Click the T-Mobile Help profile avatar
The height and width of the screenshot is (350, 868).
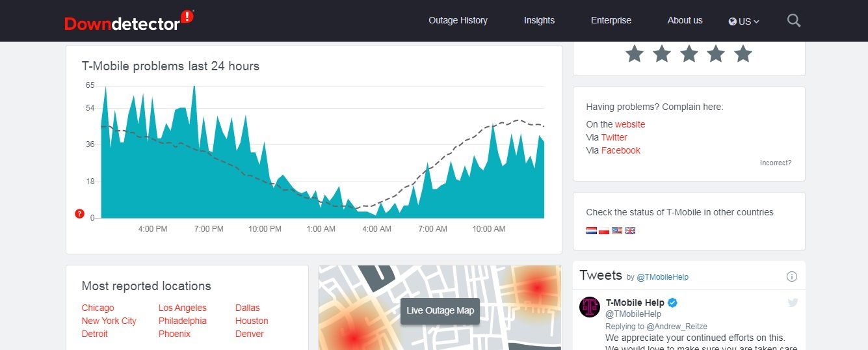(590, 306)
